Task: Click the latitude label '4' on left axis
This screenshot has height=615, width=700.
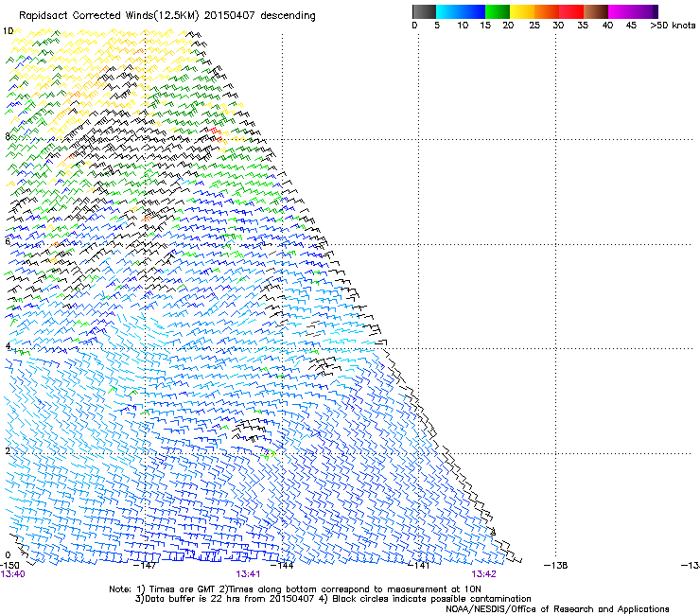Action: pyautogui.click(x=8, y=345)
